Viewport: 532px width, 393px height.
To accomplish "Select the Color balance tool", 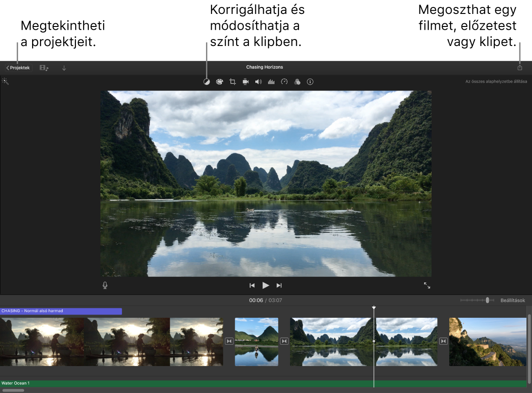I will click(206, 82).
